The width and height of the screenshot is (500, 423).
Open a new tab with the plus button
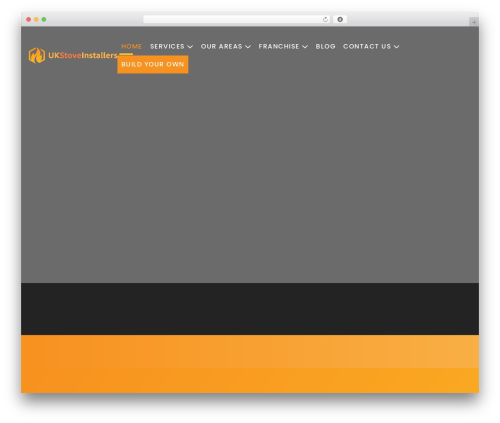[474, 22]
